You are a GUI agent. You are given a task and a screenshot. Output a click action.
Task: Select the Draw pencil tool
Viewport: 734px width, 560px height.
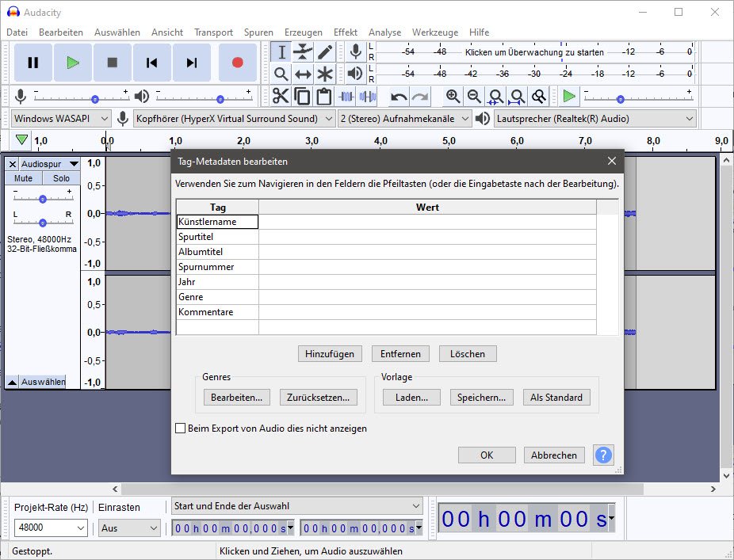click(325, 52)
